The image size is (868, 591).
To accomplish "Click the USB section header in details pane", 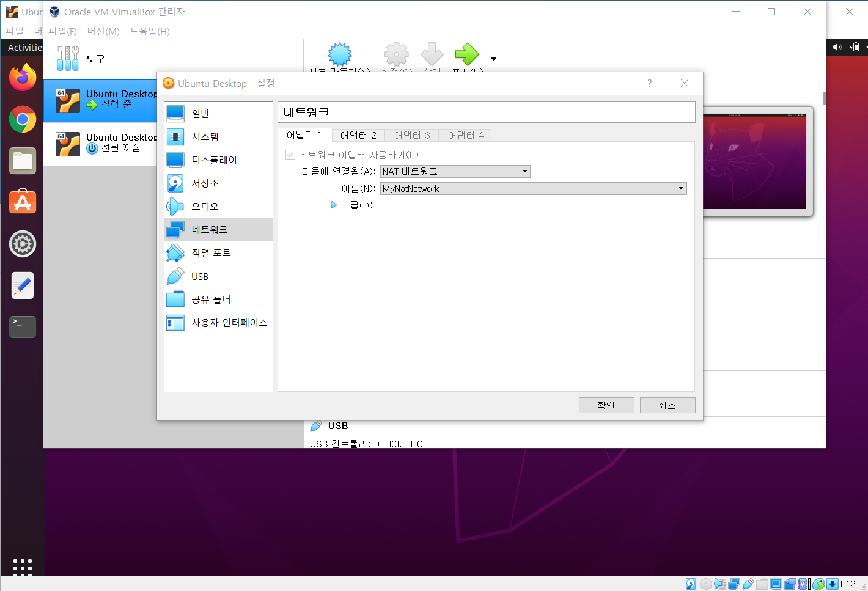I will click(x=337, y=426).
